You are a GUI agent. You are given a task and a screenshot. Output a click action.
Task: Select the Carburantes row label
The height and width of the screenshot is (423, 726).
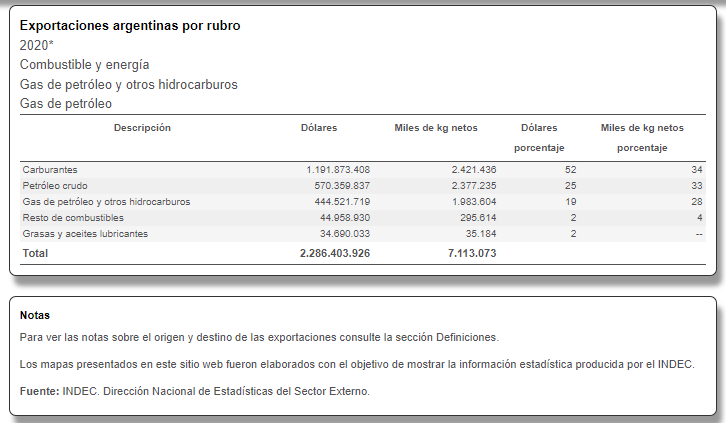point(50,170)
